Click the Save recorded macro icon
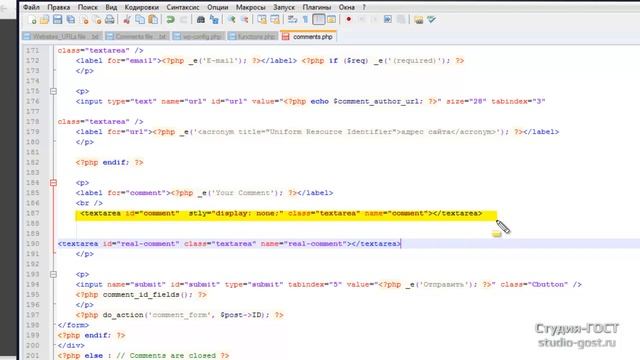Viewport: 640px width, 360px height. point(401,20)
